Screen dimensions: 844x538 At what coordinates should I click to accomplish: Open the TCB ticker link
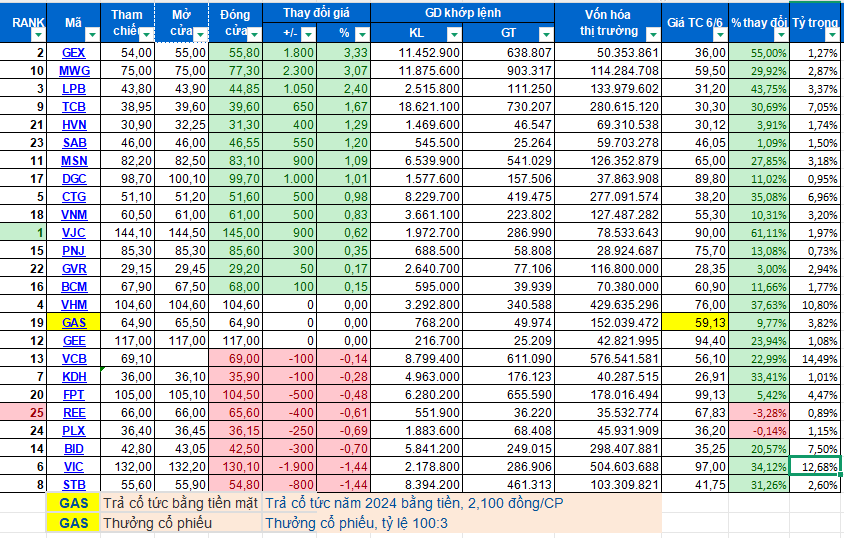[74, 107]
